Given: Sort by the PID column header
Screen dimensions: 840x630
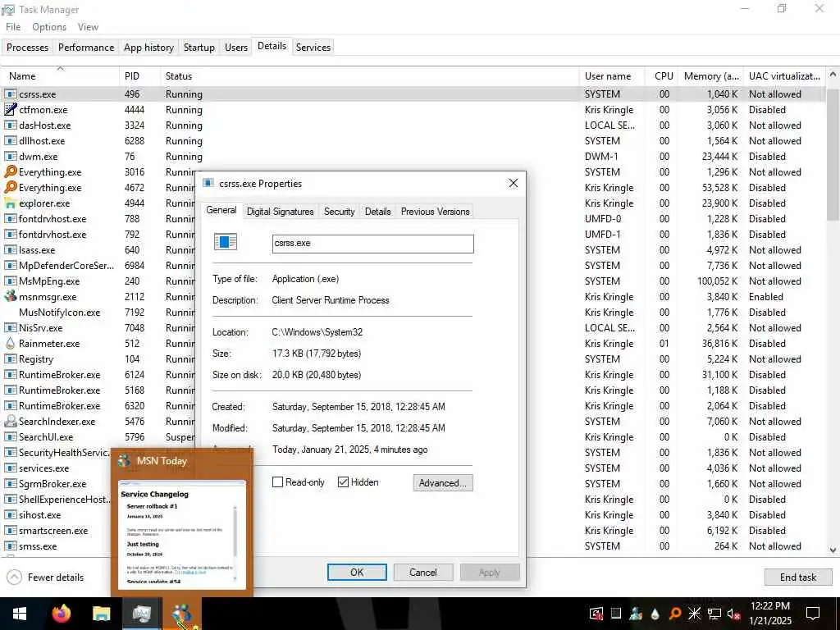Looking at the screenshot, I should click(139, 76).
